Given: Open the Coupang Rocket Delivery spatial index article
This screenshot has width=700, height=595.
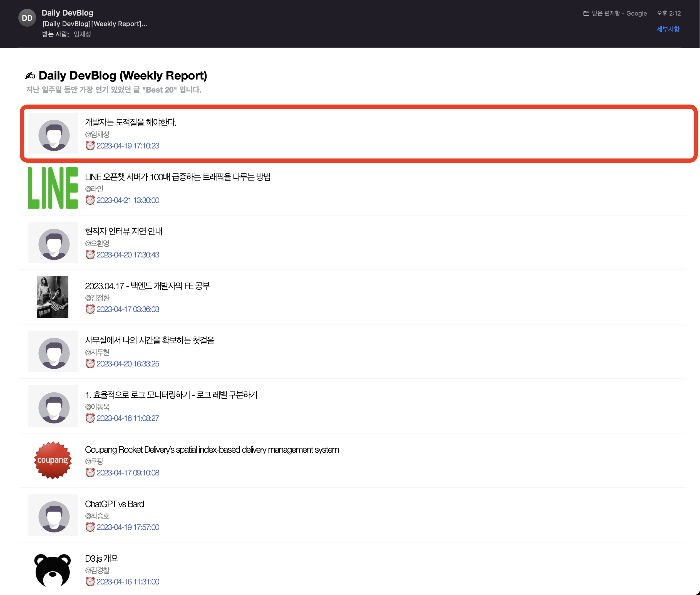Looking at the screenshot, I should (212, 450).
